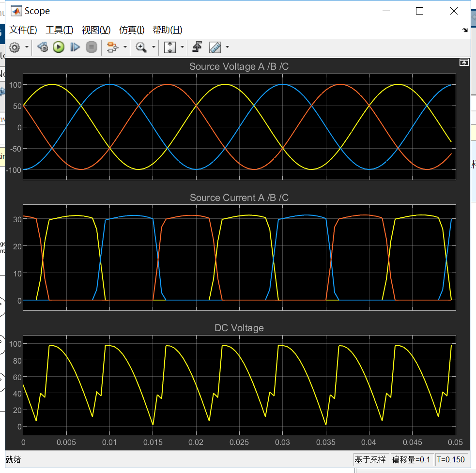Click the Source Current A /B /C title
476x473 pixels.
click(x=239, y=198)
